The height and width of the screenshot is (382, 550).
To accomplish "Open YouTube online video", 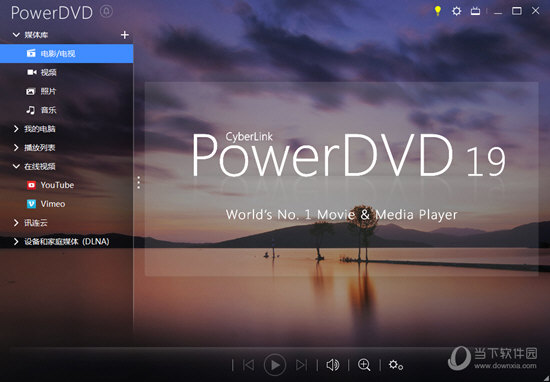I will (67, 185).
